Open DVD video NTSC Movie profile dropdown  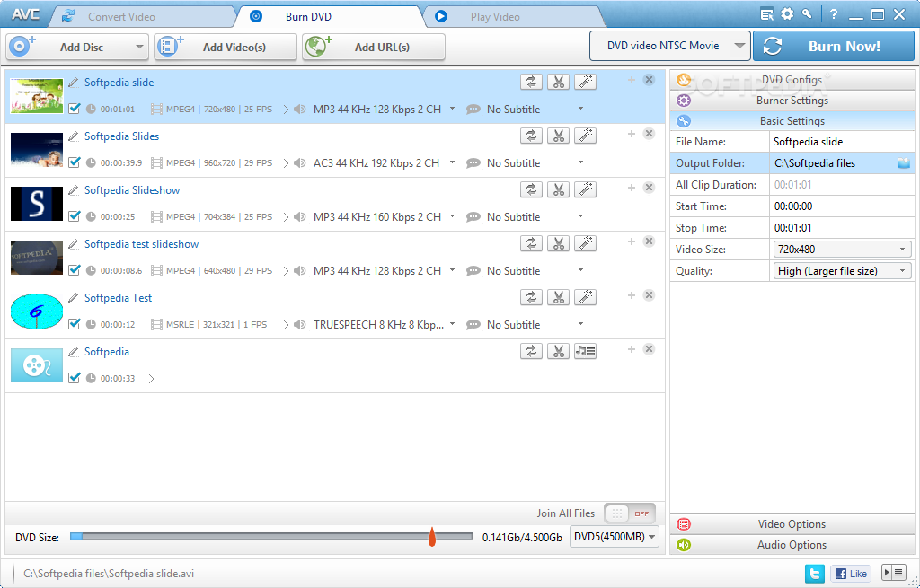pos(669,46)
